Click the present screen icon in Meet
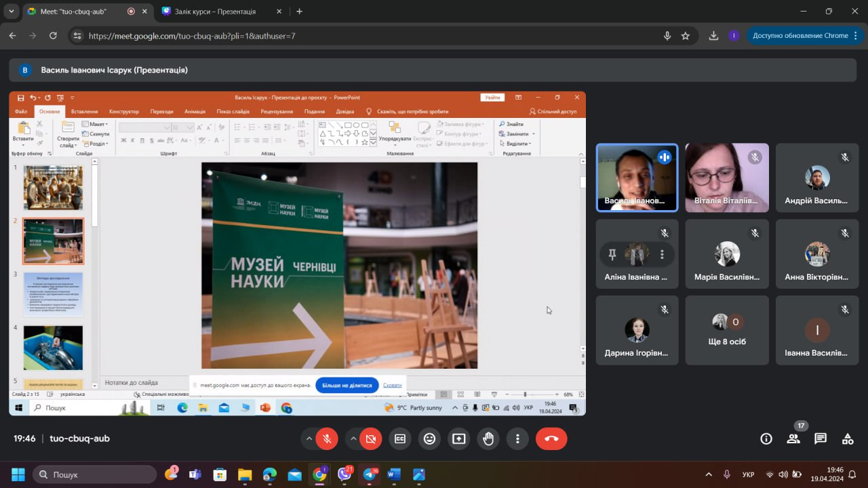Screen dimensions: 868x488 pos(459,439)
